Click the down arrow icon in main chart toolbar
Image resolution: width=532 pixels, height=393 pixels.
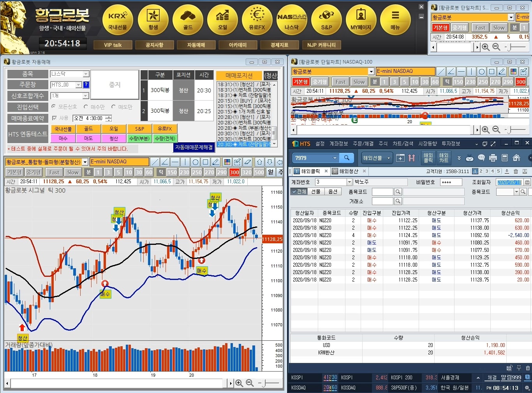[x=270, y=162]
